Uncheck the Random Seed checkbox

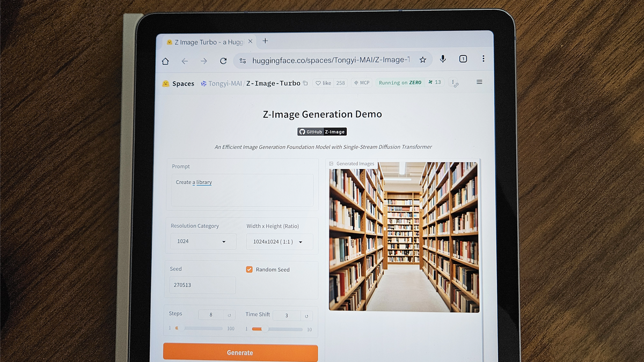coord(250,269)
